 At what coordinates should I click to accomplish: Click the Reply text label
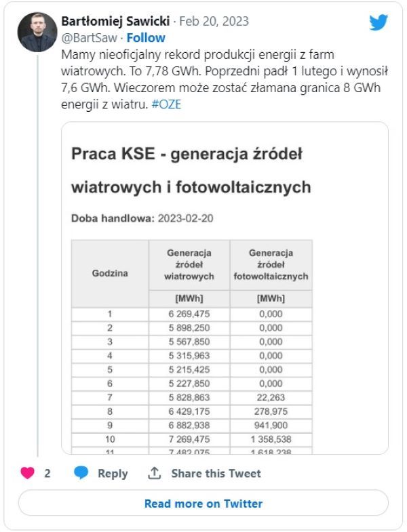(113, 474)
